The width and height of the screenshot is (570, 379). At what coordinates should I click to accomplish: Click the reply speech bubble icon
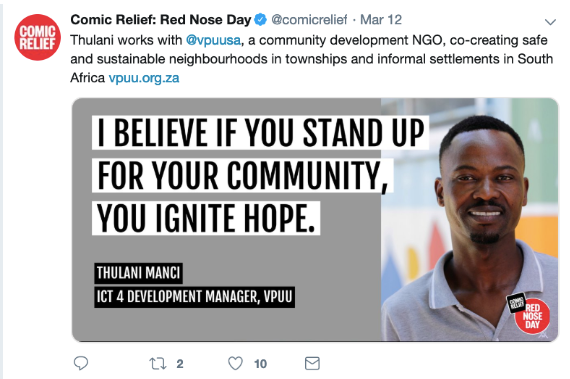(x=81, y=363)
